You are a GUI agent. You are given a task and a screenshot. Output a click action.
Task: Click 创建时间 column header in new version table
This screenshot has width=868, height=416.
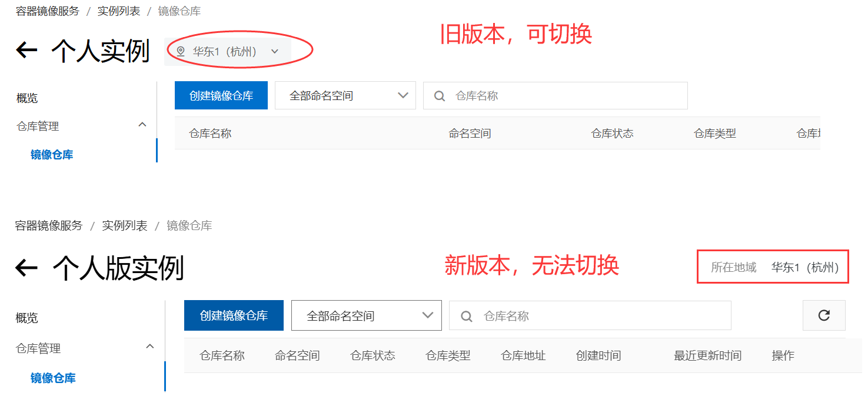pyautogui.click(x=598, y=355)
